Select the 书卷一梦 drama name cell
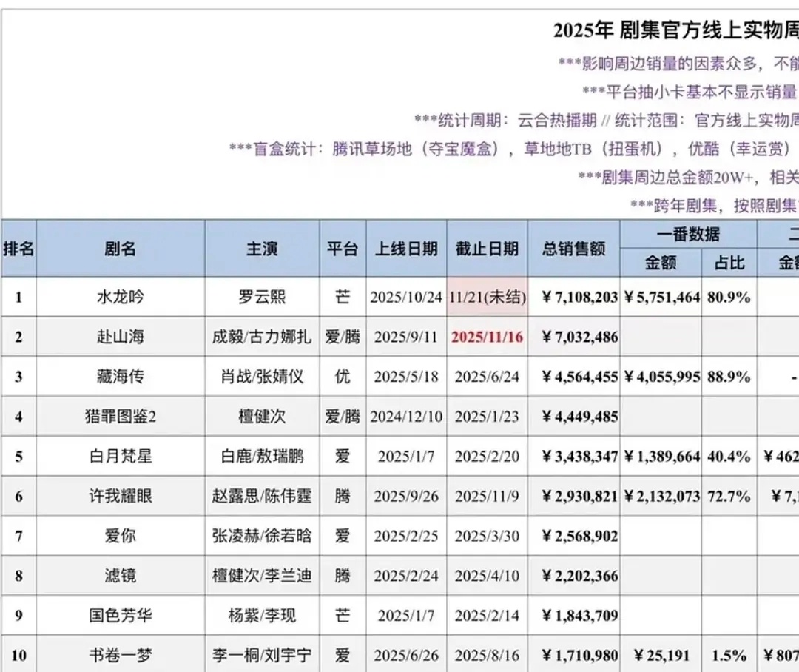The image size is (799, 672). [121, 655]
